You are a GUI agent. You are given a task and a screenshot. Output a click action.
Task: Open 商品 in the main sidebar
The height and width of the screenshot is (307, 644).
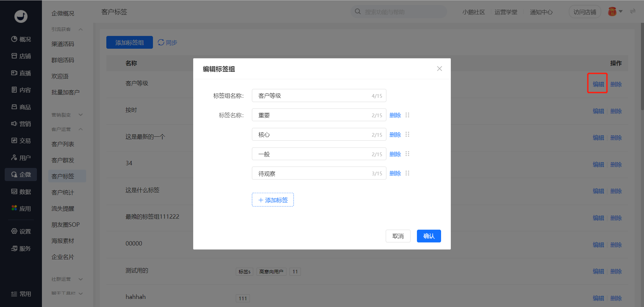point(21,107)
